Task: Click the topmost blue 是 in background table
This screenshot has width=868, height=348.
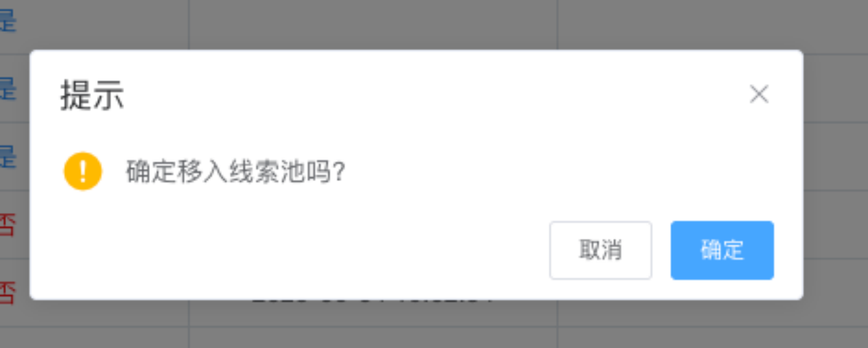Action: pyautogui.click(x=7, y=20)
